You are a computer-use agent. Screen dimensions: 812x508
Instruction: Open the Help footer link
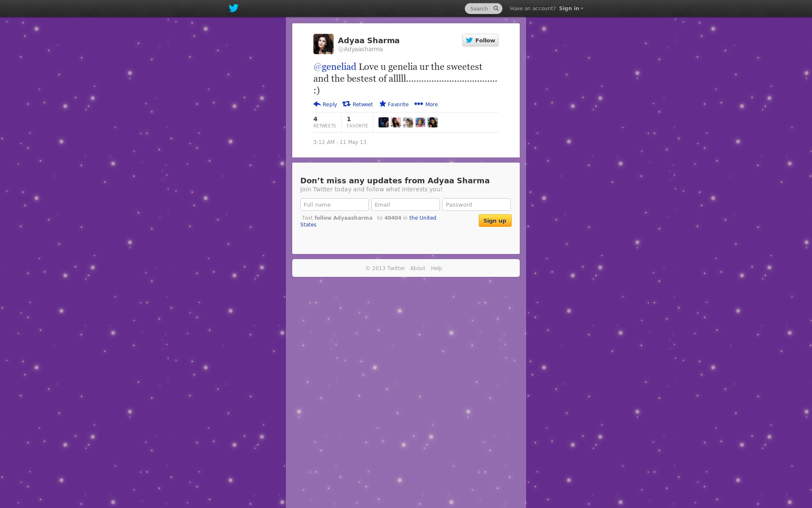(436, 268)
